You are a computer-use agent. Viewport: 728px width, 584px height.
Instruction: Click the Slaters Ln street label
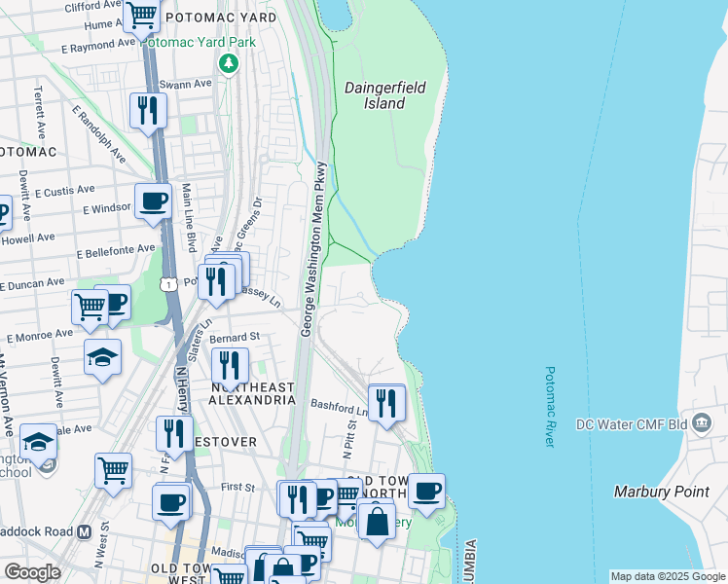(200, 341)
